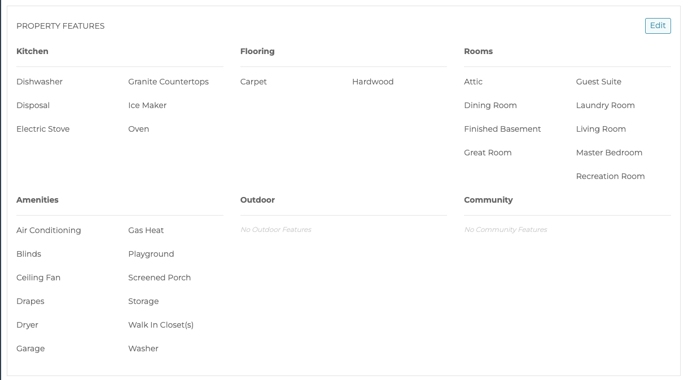This screenshot has width=688, height=380.
Task: Select the Laundry Room entry
Action: pos(605,105)
